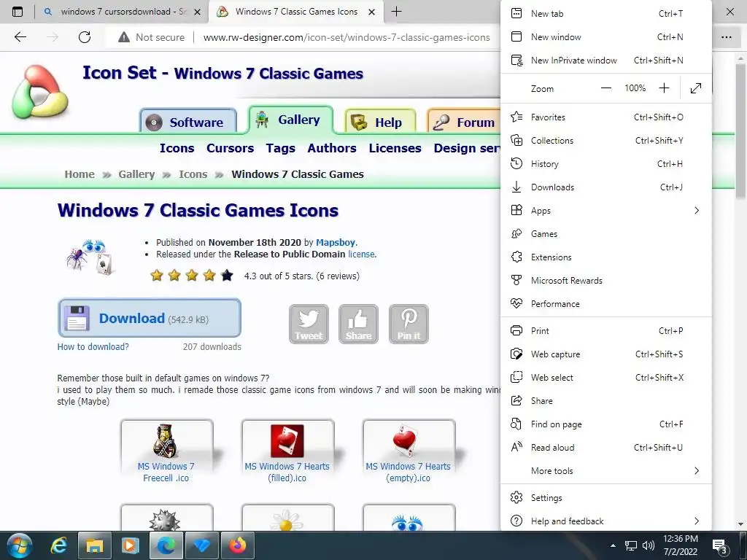Reload the page with refresh icon
The height and width of the screenshot is (560, 747).
[x=85, y=37]
